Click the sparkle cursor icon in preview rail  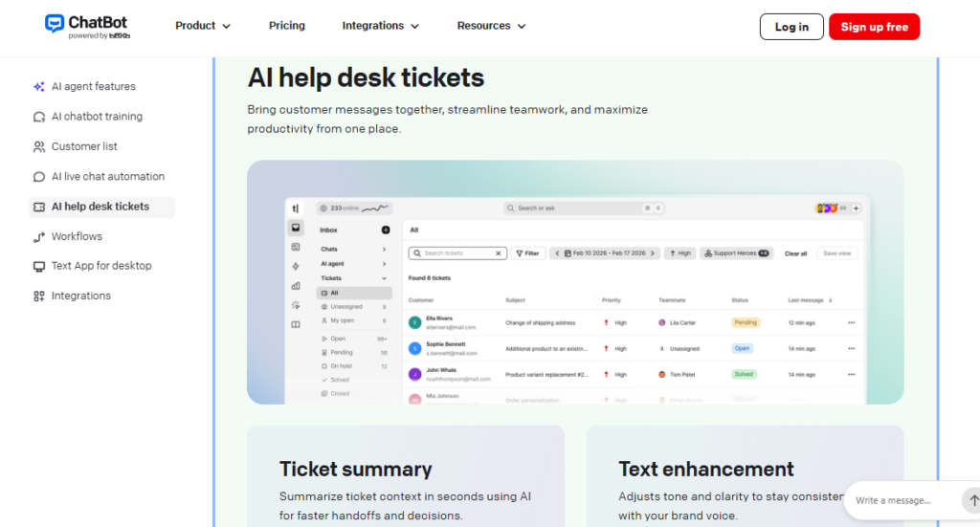click(296, 305)
